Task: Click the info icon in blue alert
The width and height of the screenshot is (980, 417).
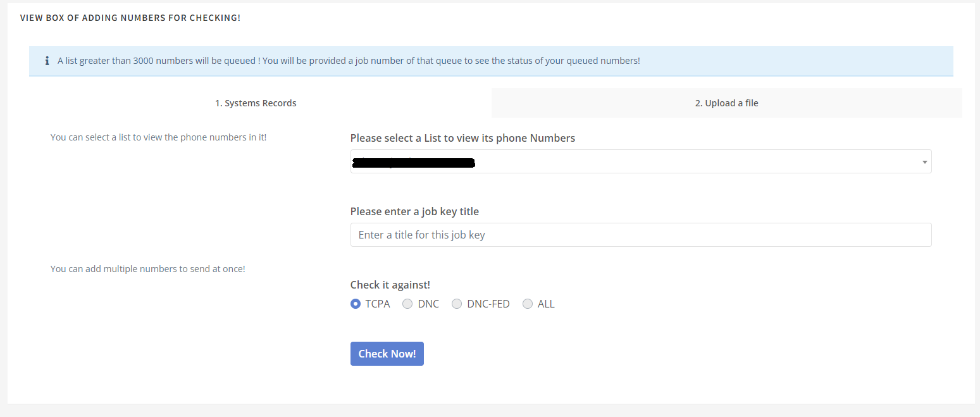Action: pyautogui.click(x=47, y=61)
